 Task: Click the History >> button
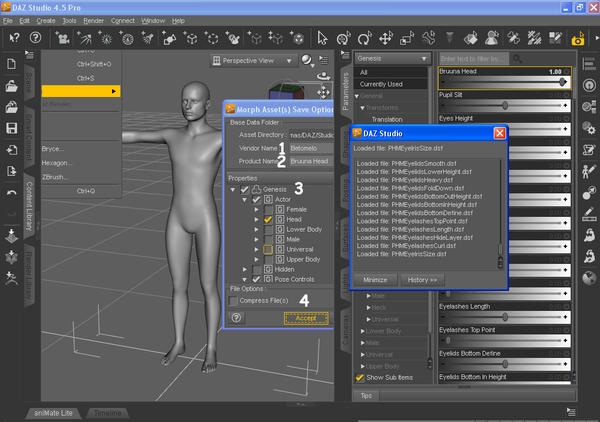point(422,280)
